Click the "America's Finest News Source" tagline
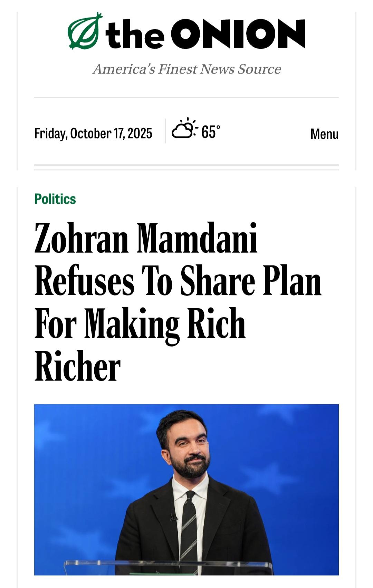The height and width of the screenshot is (588, 373). click(x=187, y=69)
